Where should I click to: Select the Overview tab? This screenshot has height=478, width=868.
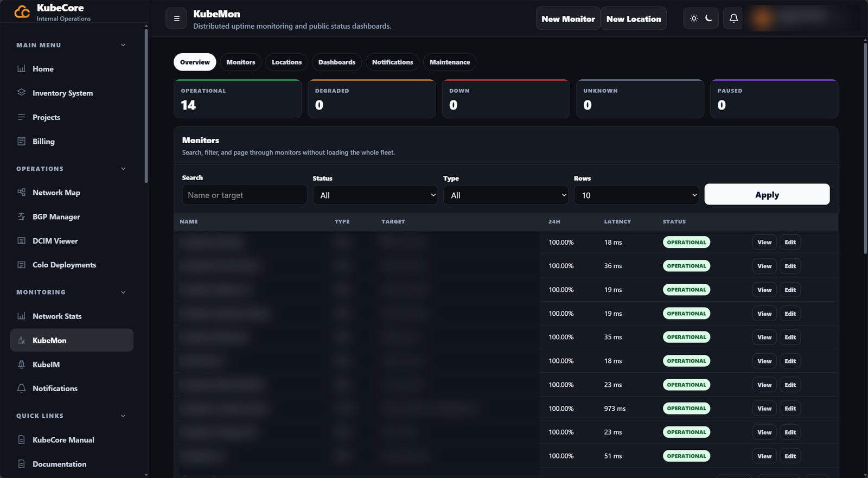click(x=195, y=62)
